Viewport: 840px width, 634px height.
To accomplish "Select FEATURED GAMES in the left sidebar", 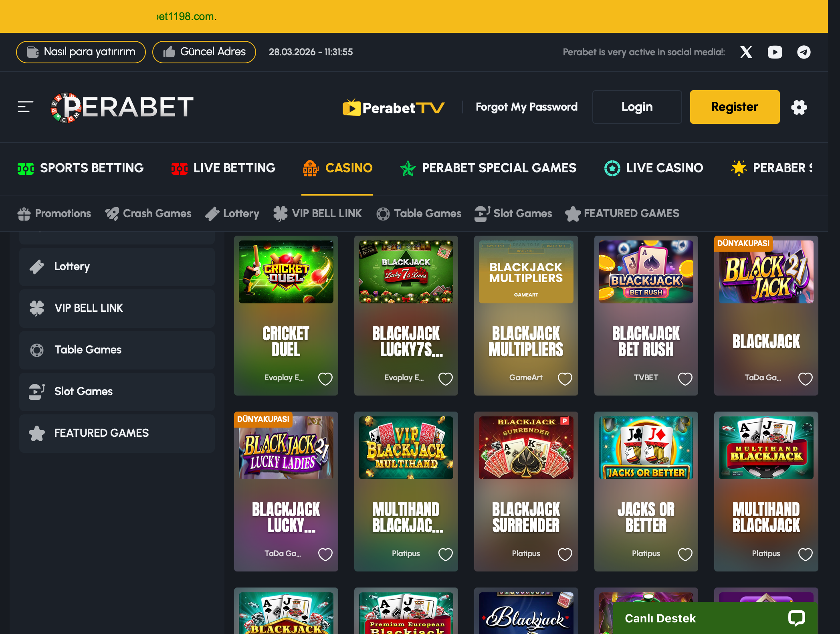I will point(117,433).
